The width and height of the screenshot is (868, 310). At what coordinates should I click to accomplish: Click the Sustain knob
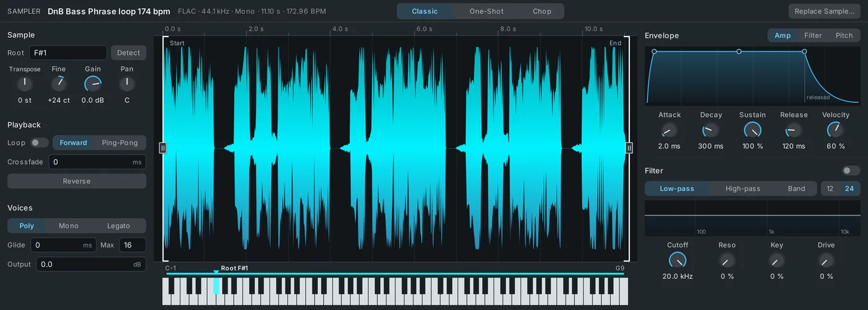click(753, 130)
